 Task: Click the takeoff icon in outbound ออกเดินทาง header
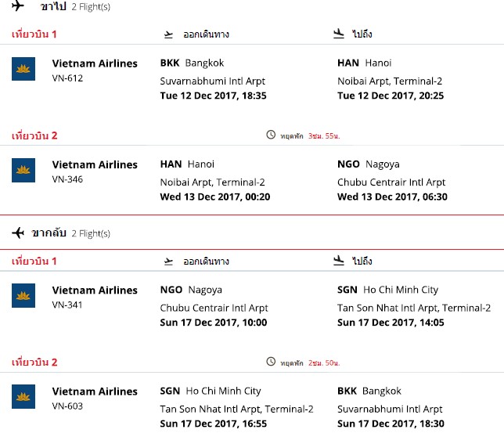pyautogui.click(x=168, y=34)
